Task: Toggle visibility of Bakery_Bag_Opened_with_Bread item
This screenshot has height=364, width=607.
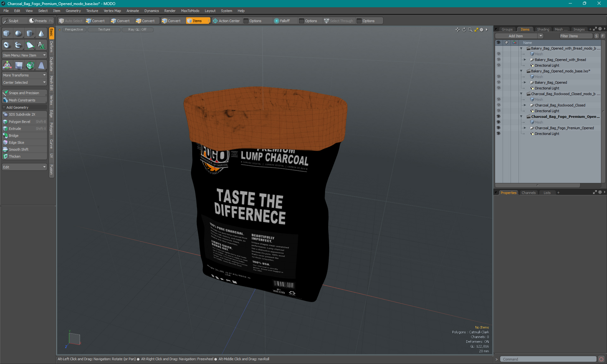Action: click(x=499, y=60)
